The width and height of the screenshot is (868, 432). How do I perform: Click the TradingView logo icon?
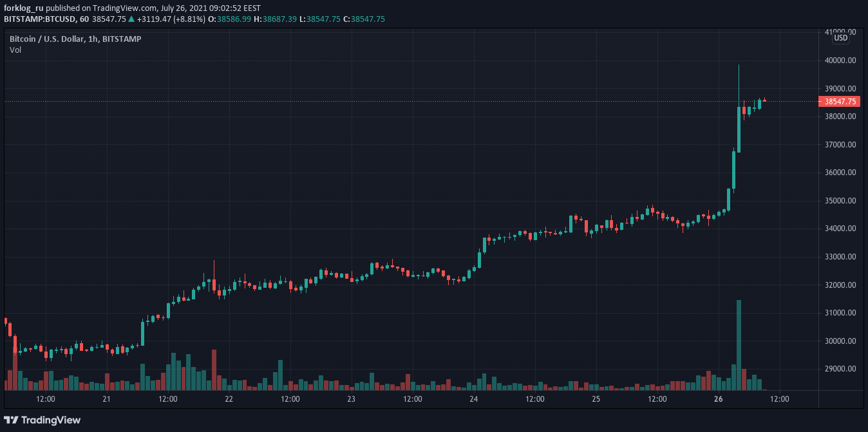click(x=11, y=420)
